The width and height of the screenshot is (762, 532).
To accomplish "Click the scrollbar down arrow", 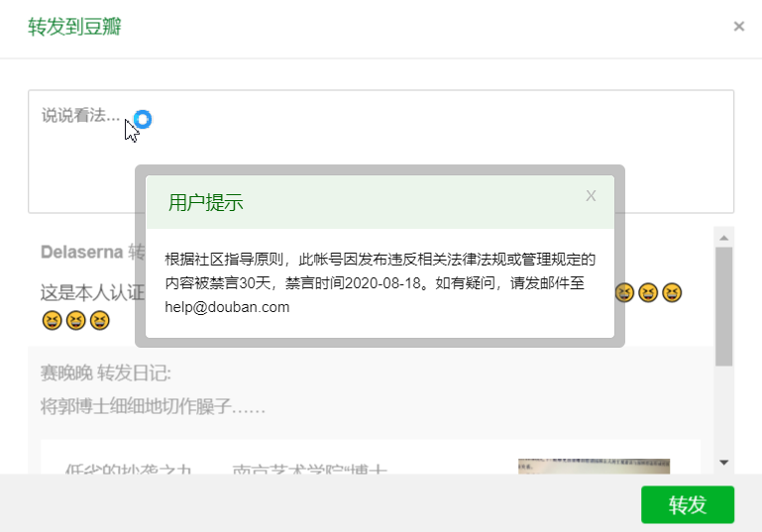I will 723,462.
